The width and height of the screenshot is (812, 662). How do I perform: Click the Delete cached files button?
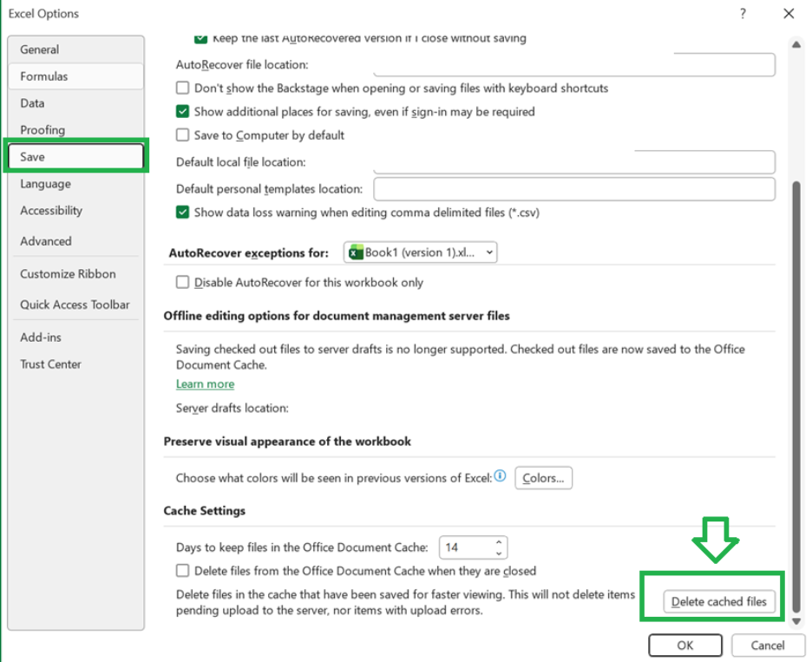pyautogui.click(x=719, y=601)
